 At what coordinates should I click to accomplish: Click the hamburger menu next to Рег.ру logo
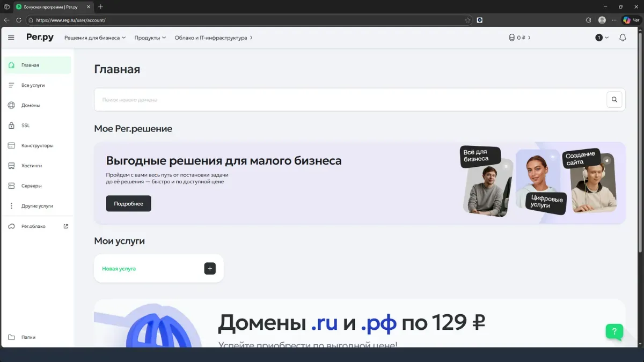tap(11, 38)
